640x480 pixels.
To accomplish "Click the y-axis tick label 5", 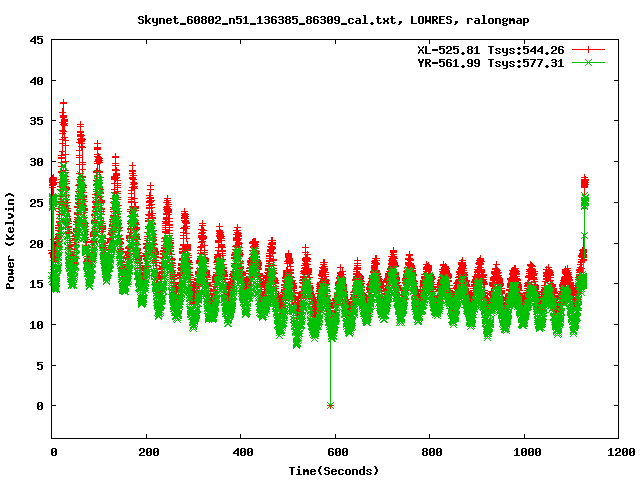I will coord(40,365).
